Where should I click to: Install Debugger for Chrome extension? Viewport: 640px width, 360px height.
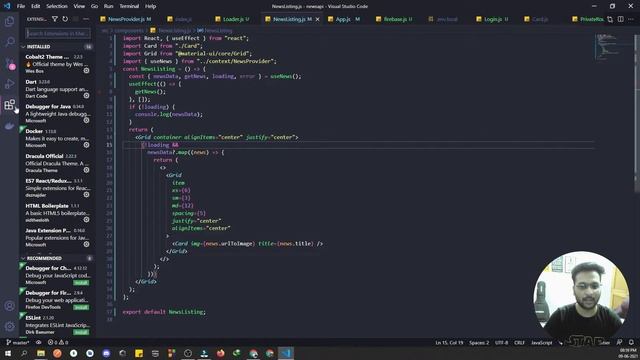click(81, 282)
